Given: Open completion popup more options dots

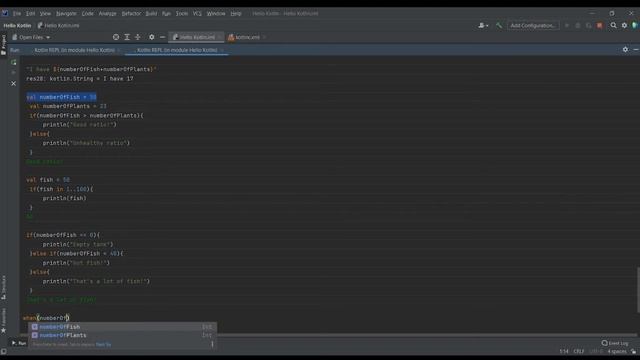Looking at the screenshot, I should point(212,344).
